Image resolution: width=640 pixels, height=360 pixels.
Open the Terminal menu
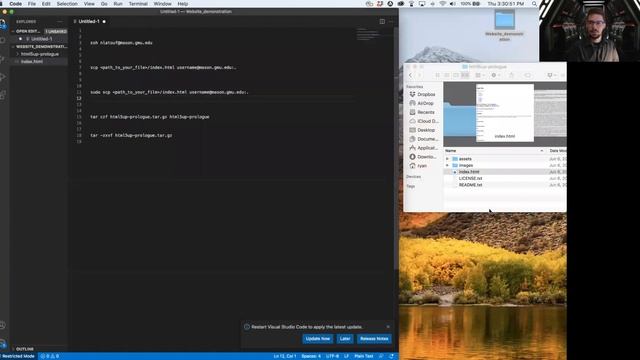pyautogui.click(x=138, y=4)
